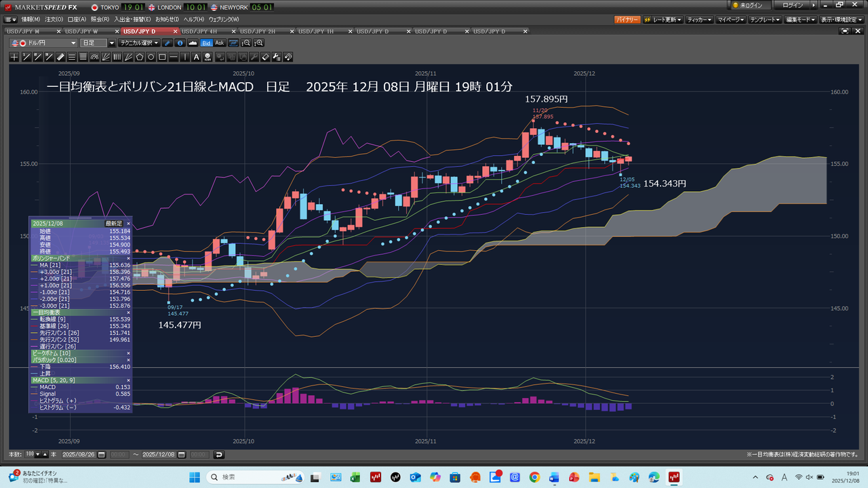Click the ログイン button
Screen dimensions: 868x488
[x=792, y=5]
